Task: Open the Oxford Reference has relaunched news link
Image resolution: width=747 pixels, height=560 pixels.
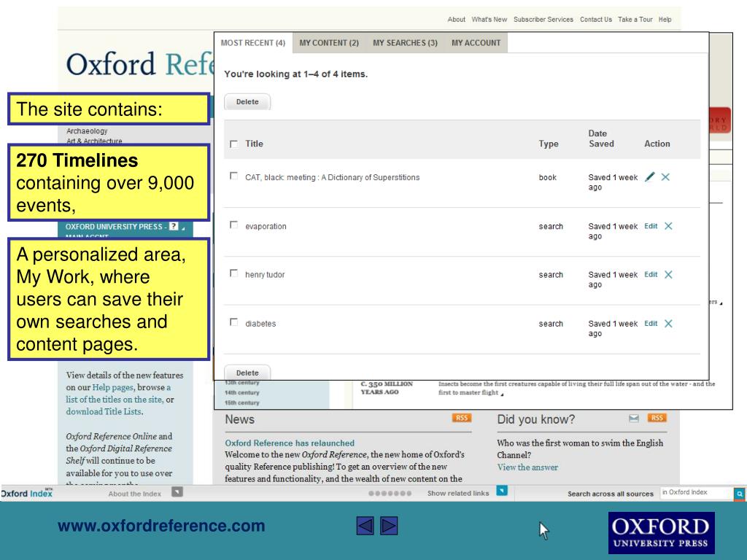Action: pyautogui.click(x=290, y=443)
